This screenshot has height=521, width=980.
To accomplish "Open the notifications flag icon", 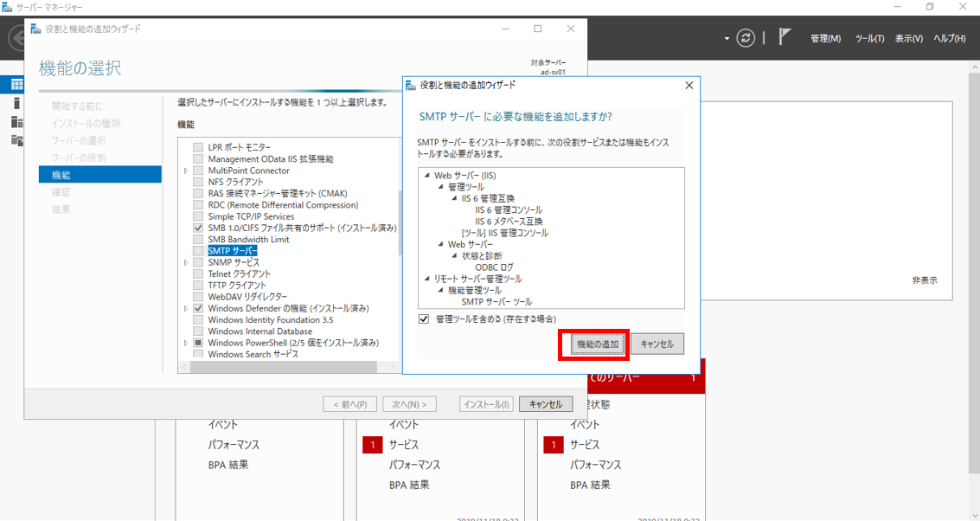I will pyautogui.click(x=785, y=37).
